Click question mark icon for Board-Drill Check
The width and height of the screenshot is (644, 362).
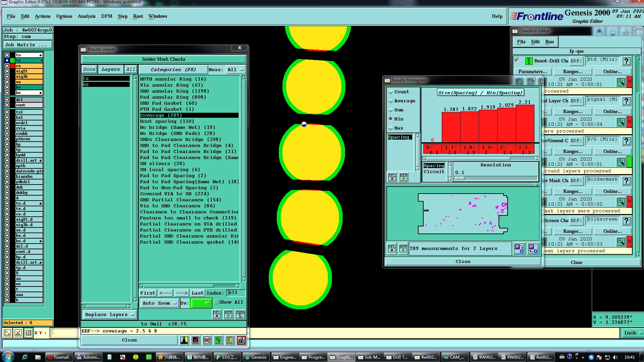(627, 61)
